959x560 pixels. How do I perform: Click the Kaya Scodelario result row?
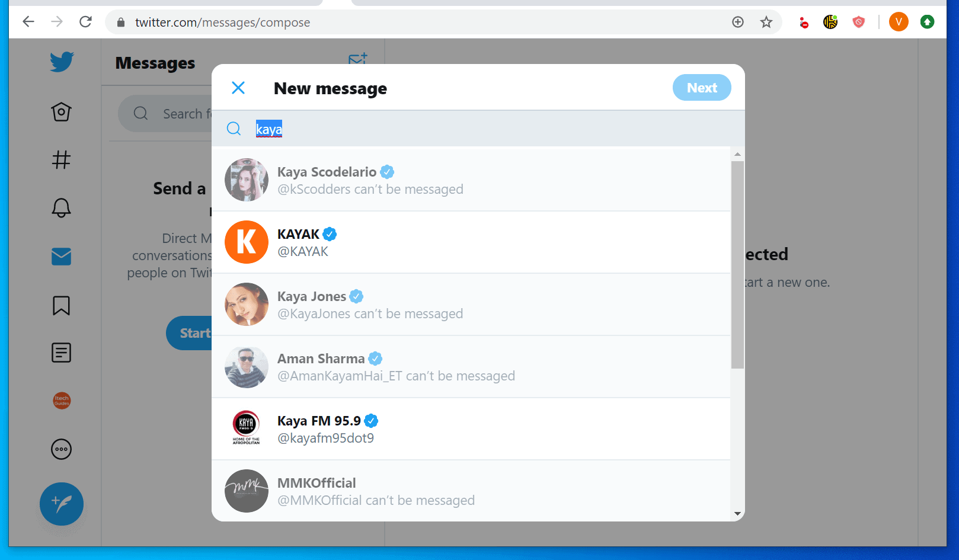pyautogui.click(x=471, y=180)
